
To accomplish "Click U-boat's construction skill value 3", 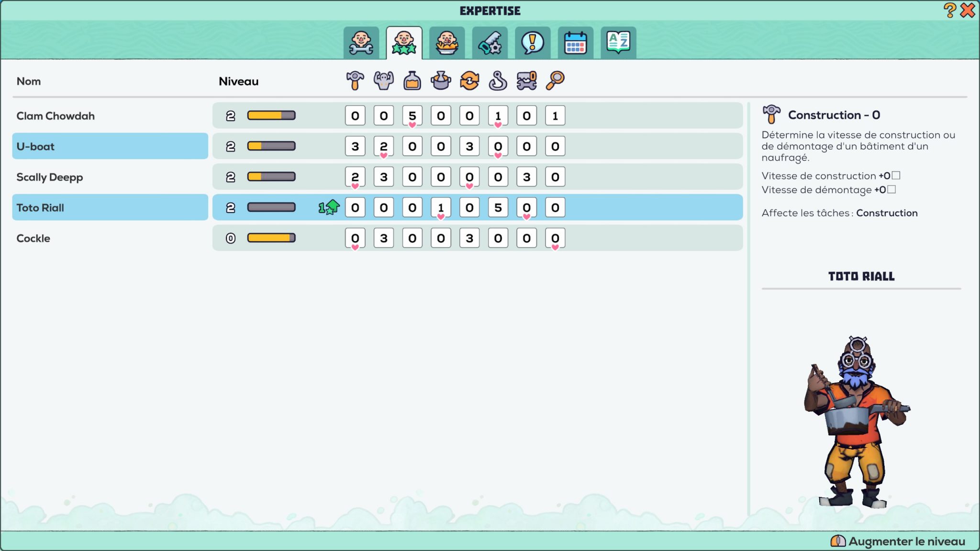I will (355, 146).
